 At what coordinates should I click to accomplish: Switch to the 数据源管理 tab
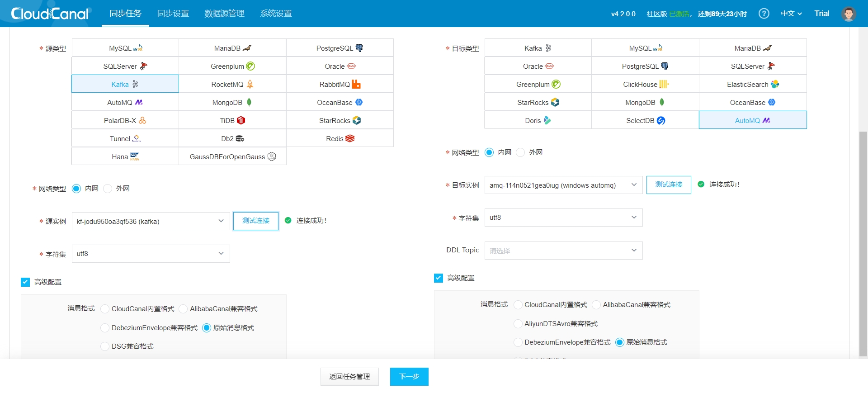pyautogui.click(x=224, y=14)
